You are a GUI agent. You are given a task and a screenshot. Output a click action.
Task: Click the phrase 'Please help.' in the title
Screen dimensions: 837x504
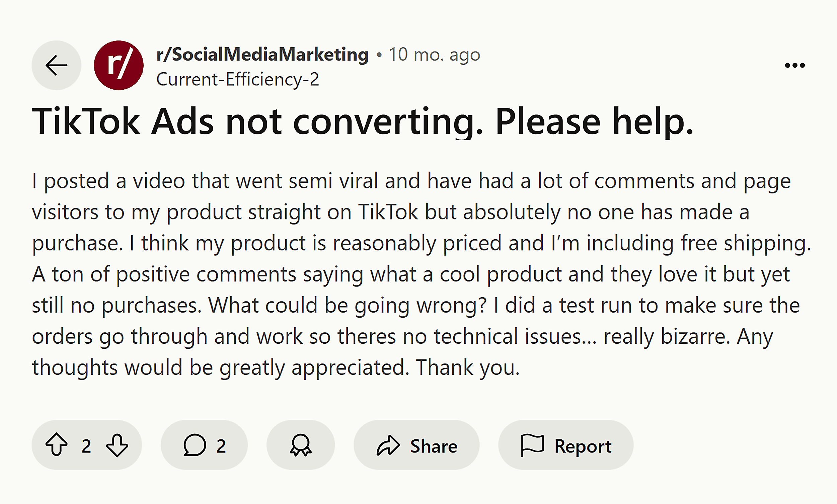594,121
